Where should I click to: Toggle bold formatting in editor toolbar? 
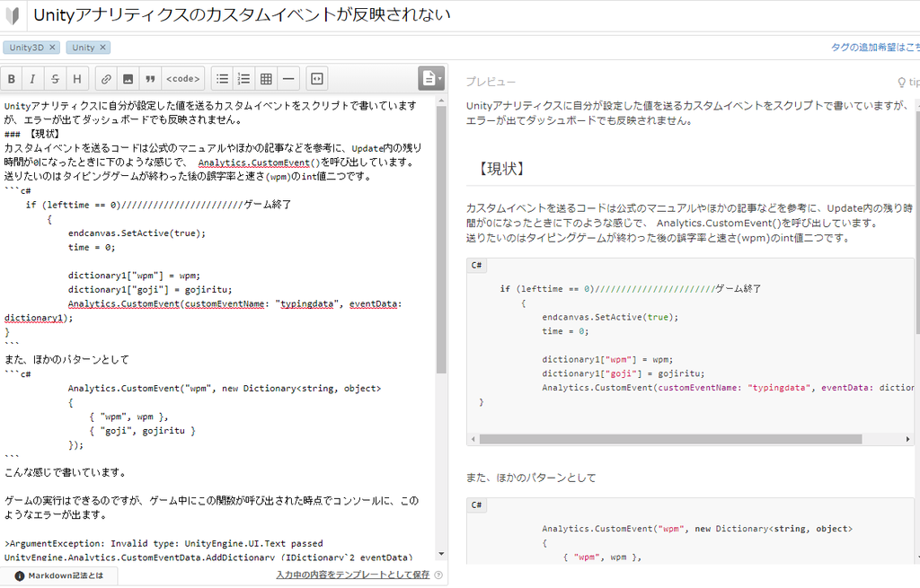point(11,79)
